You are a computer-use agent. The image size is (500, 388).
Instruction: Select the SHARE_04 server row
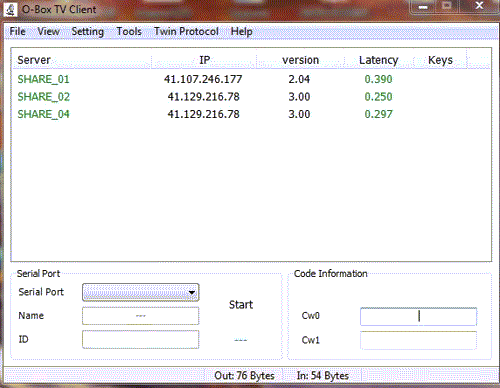[250, 114]
